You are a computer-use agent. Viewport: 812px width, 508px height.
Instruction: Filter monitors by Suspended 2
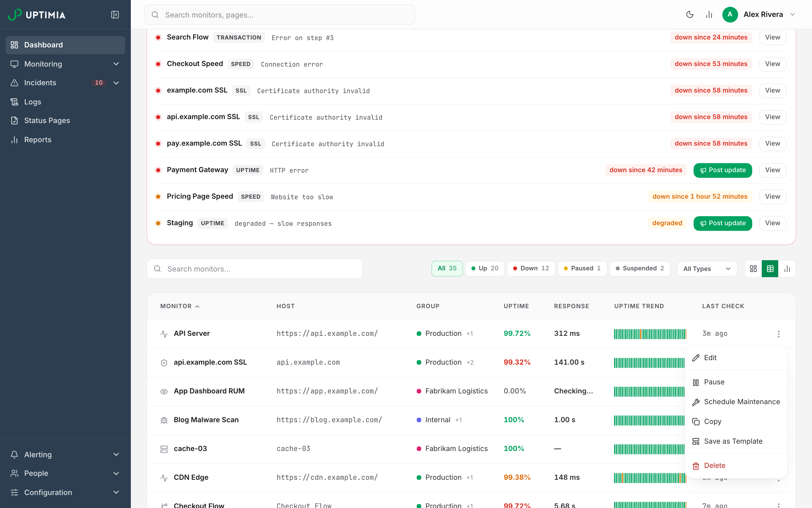(x=640, y=268)
